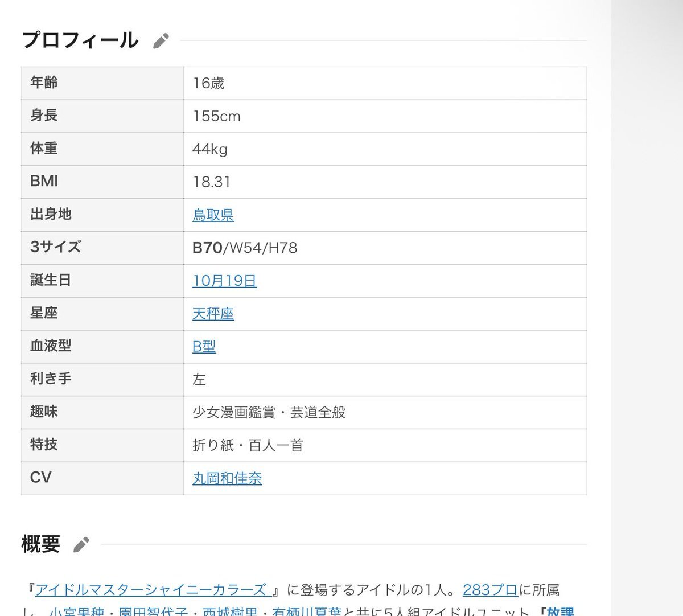683x616 pixels.
Task: Follow the B型 blood type link
Action: pos(204,347)
